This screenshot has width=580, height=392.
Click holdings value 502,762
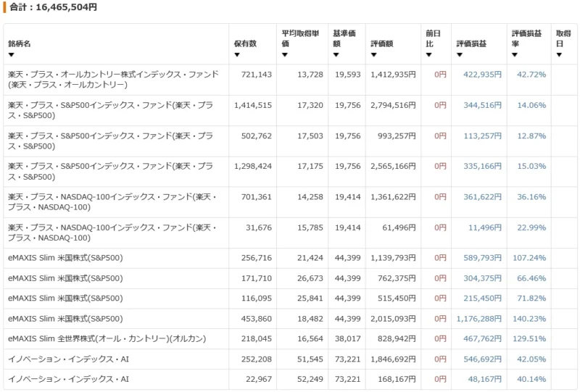pyautogui.click(x=257, y=135)
